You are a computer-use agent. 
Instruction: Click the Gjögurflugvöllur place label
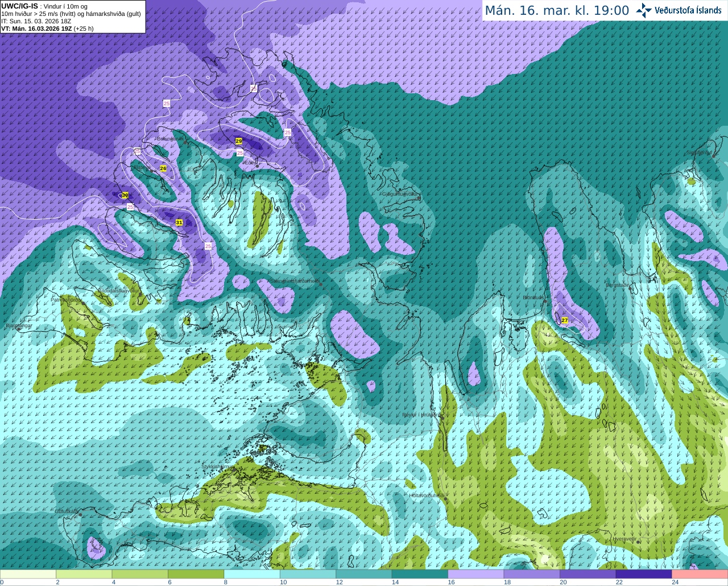point(401,194)
